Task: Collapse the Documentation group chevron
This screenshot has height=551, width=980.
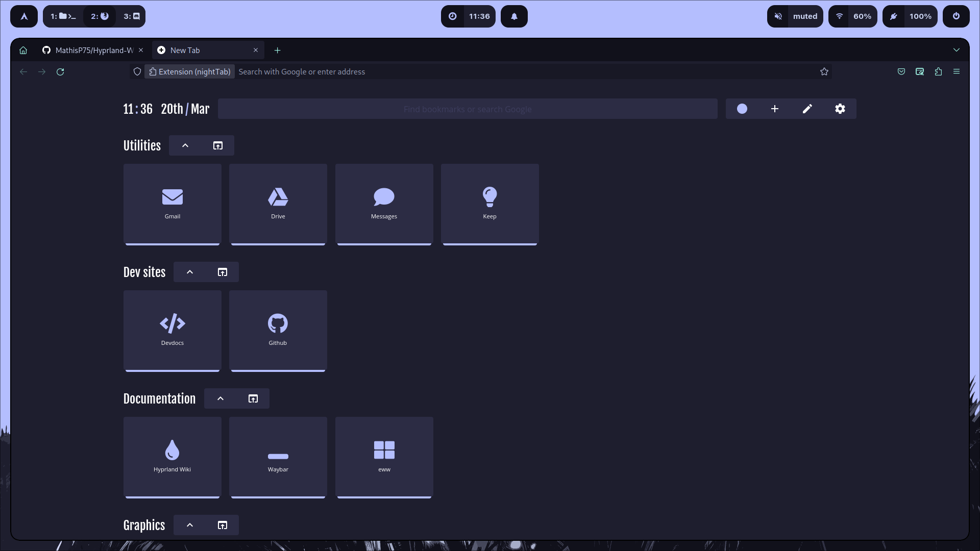Action: coord(220,399)
